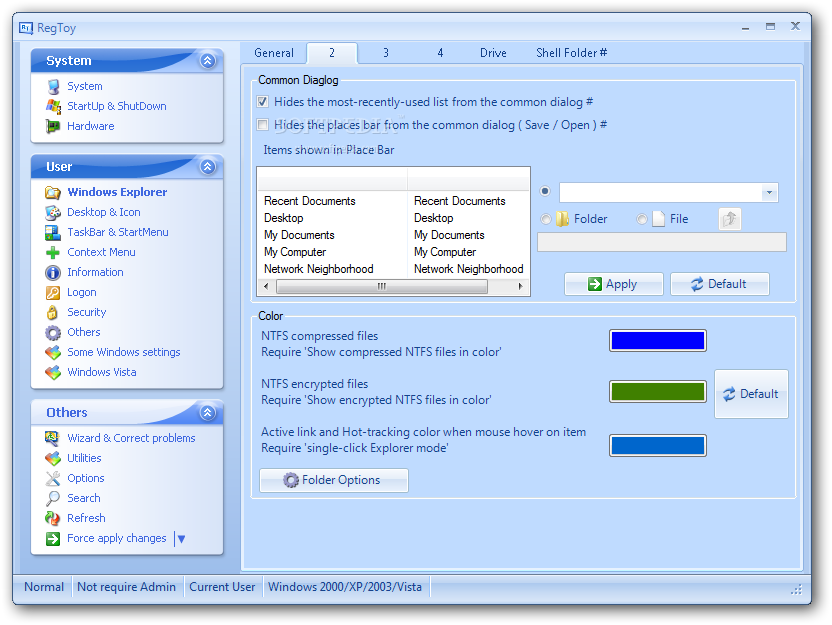Click Default button in Color group
This screenshot has width=832, height=625.
[751, 394]
